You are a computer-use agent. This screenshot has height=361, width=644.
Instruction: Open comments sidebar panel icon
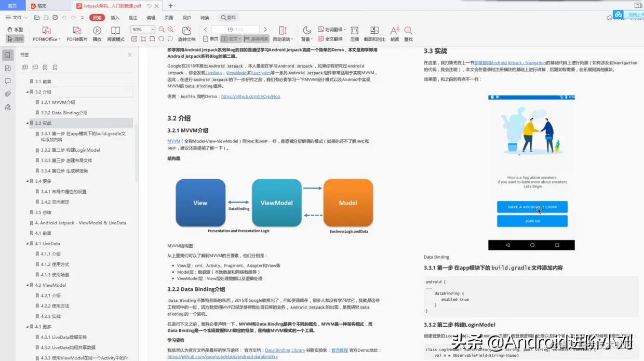coord(7,81)
